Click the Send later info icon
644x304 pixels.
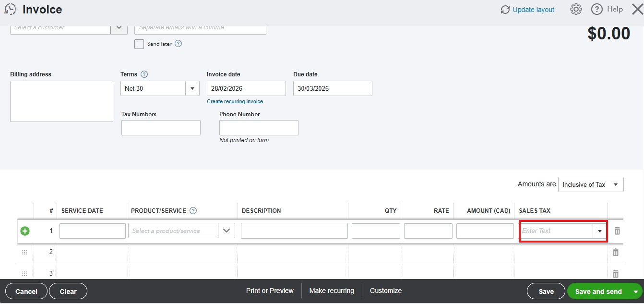pos(178,44)
